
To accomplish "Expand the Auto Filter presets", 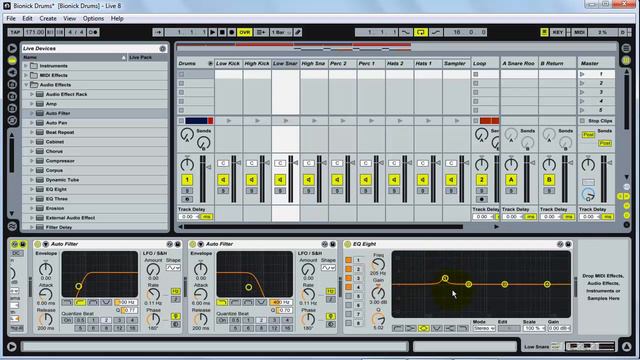I will coord(32,113).
